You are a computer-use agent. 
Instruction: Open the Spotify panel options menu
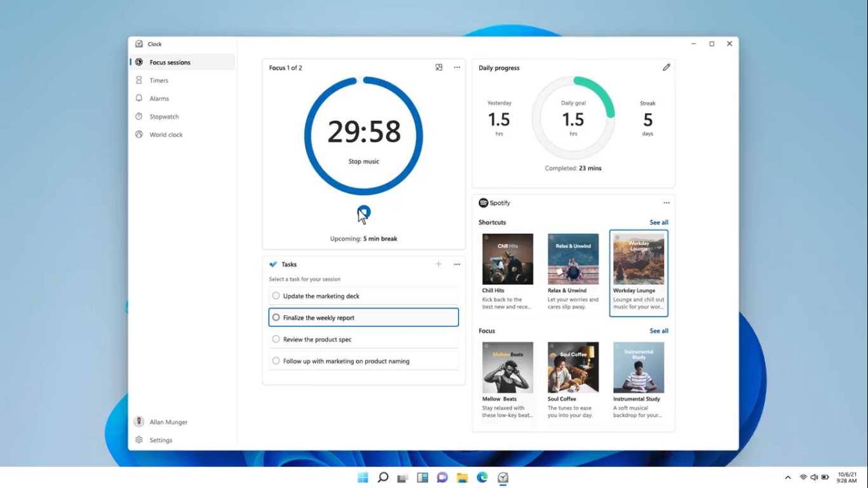point(666,202)
